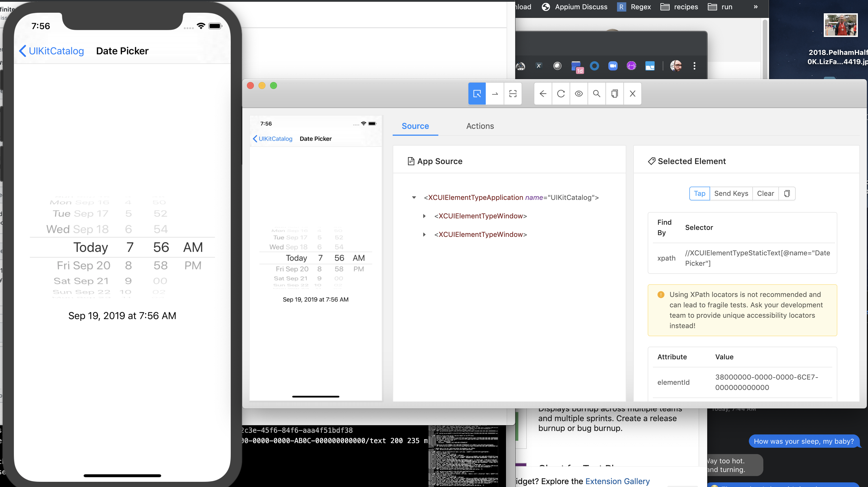Copy XML source to clipboard in toolbar
The width and height of the screenshot is (868, 487).
tap(614, 94)
